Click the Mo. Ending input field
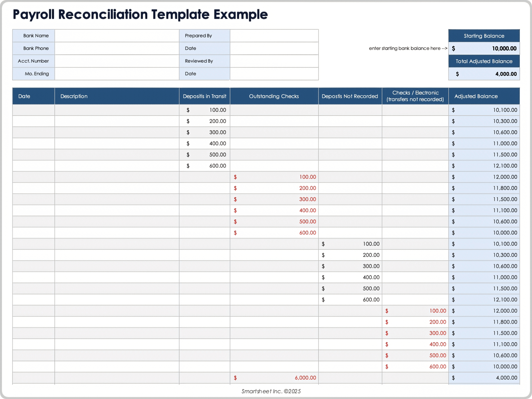 coord(116,74)
